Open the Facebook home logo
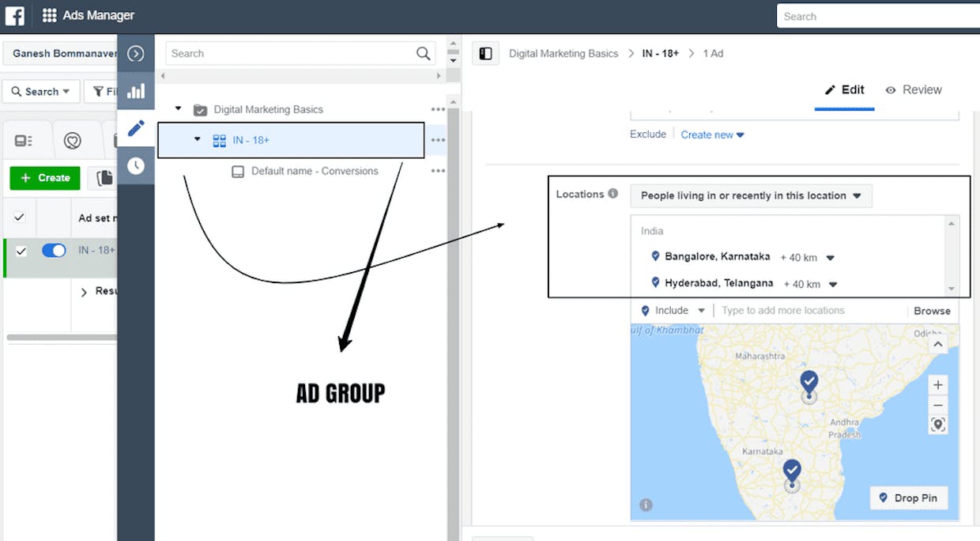Viewport: 980px width, 541px height. click(14, 15)
